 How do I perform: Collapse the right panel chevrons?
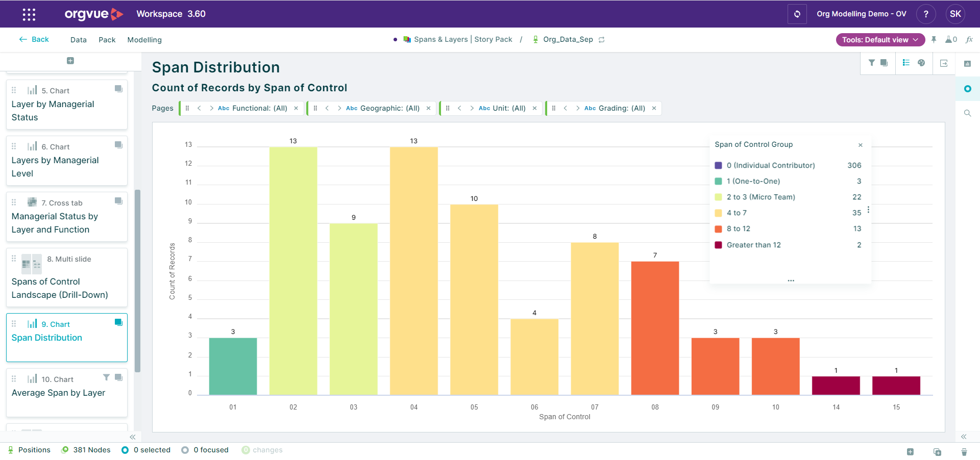pyautogui.click(x=964, y=437)
